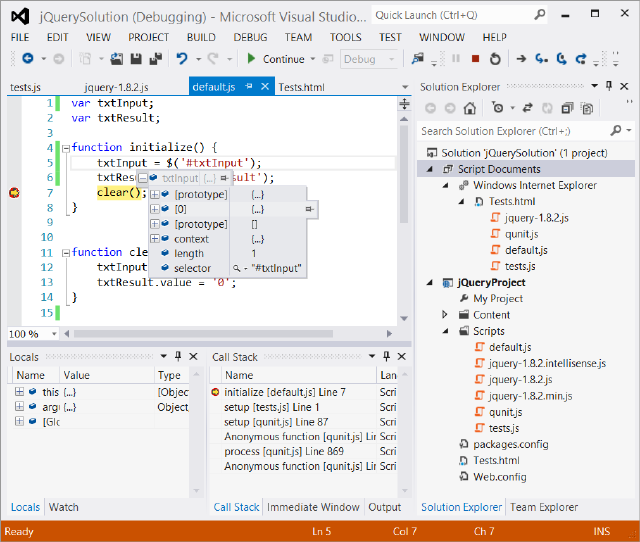Expand the Content folder in Solution Explorer
Image resolution: width=640 pixels, height=542 pixels.
coord(445,315)
